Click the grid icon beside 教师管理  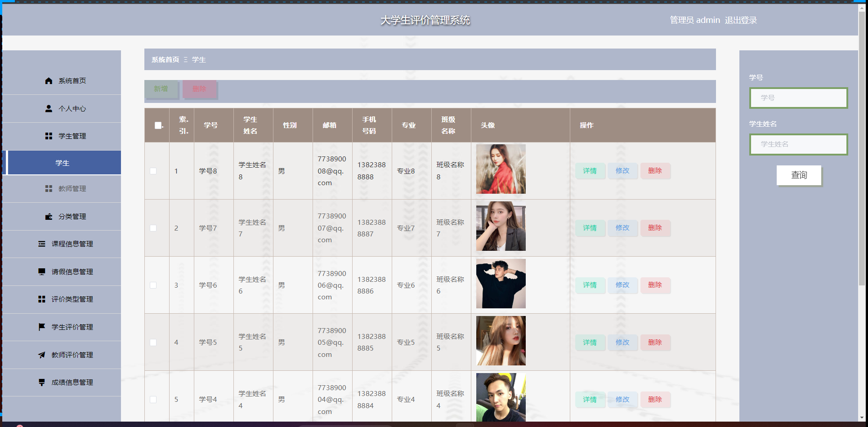49,188
